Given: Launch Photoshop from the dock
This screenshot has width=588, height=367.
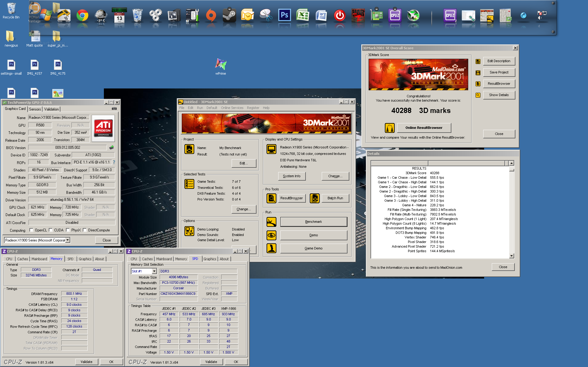Looking at the screenshot, I should click(x=284, y=15).
